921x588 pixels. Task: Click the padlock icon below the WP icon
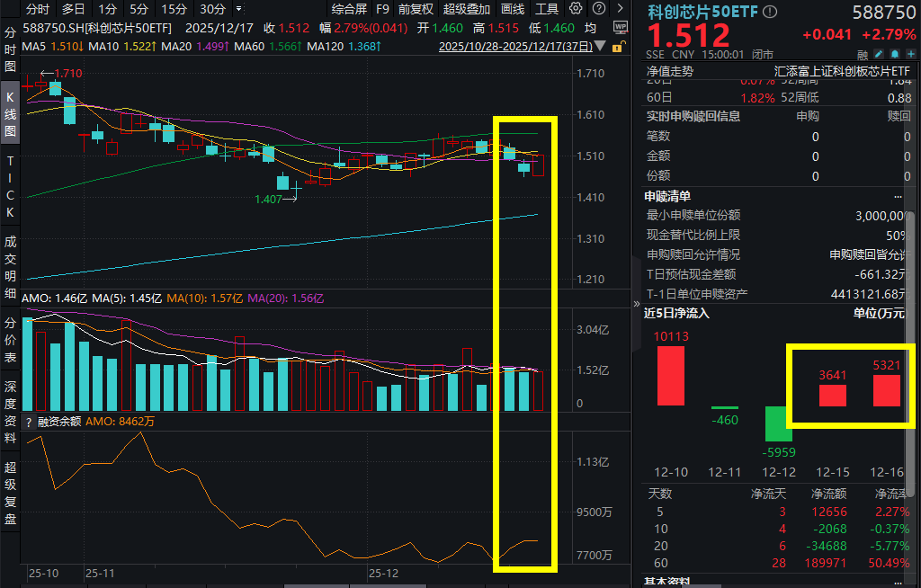pyautogui.click(x=619, y=47)
